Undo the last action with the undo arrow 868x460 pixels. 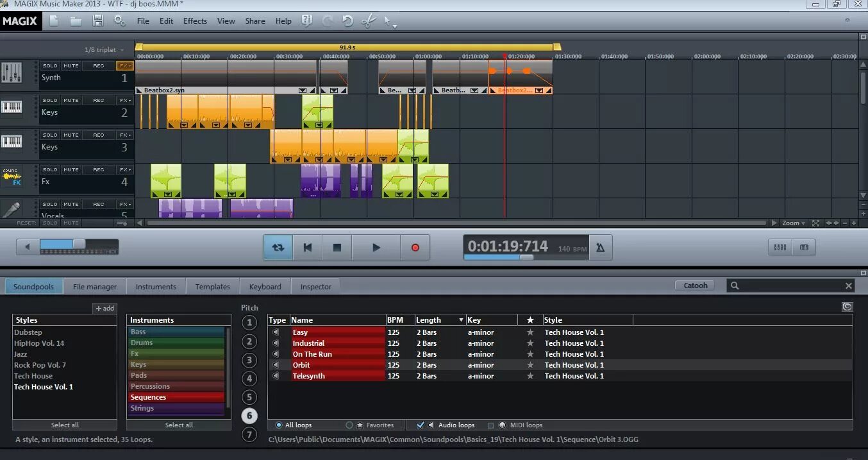(x=347, y=21)
